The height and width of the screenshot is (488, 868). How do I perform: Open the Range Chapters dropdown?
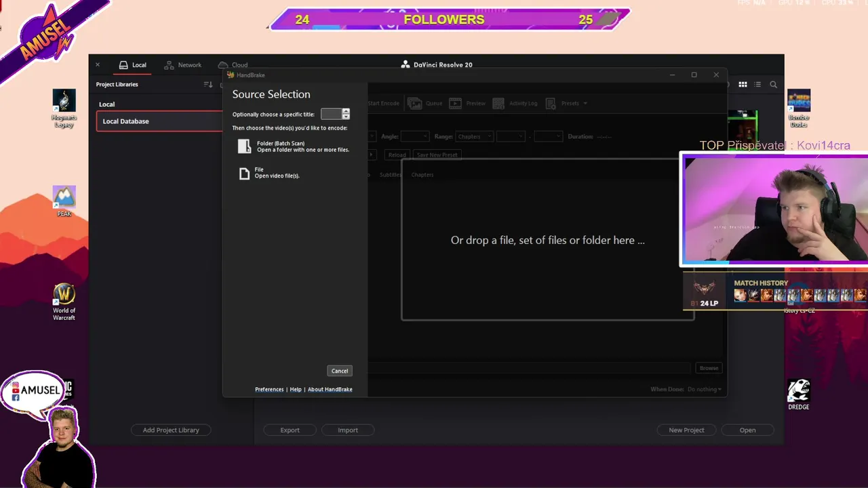click(474, 136)
